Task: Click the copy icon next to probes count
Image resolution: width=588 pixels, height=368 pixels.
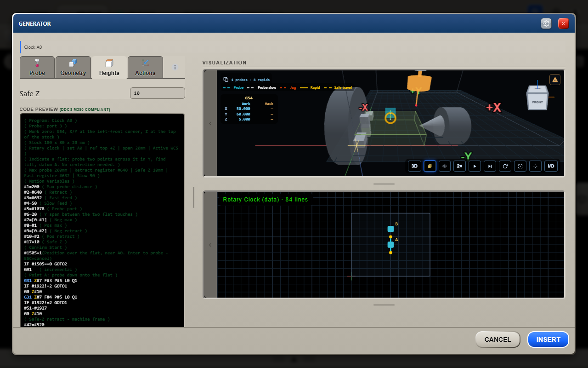Action: pos(226,80)
